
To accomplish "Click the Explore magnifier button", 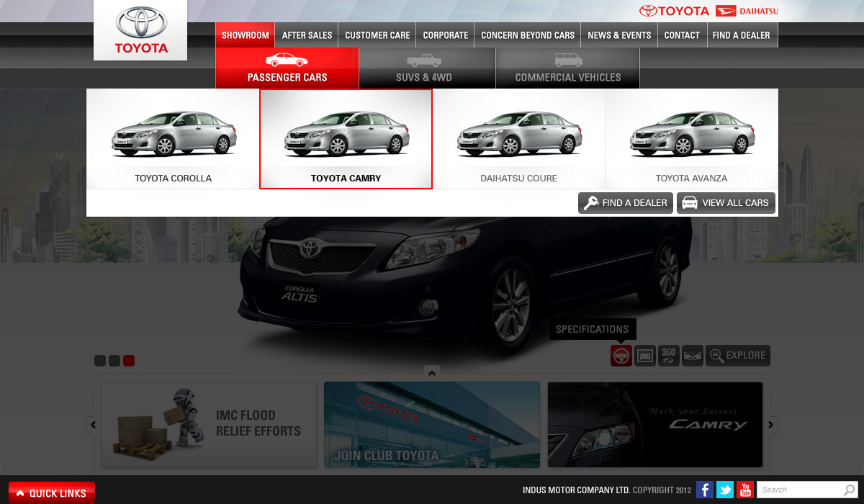I will (x=737, y=356).
